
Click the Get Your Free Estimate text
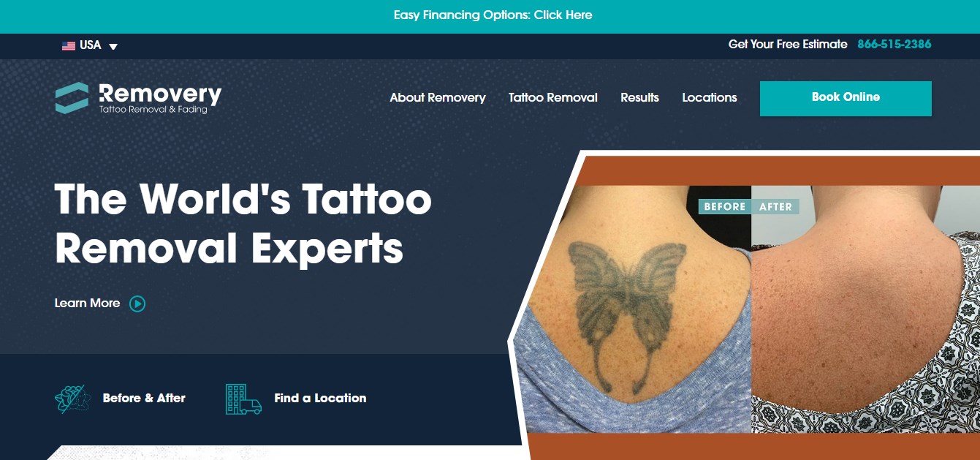tap(788, 45)
